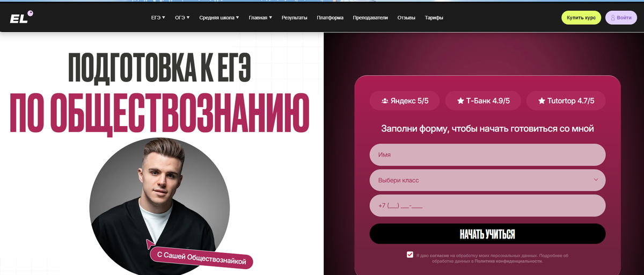Click the Купить курс button
The image size is (644, 275).
click(x=581, y=18)
